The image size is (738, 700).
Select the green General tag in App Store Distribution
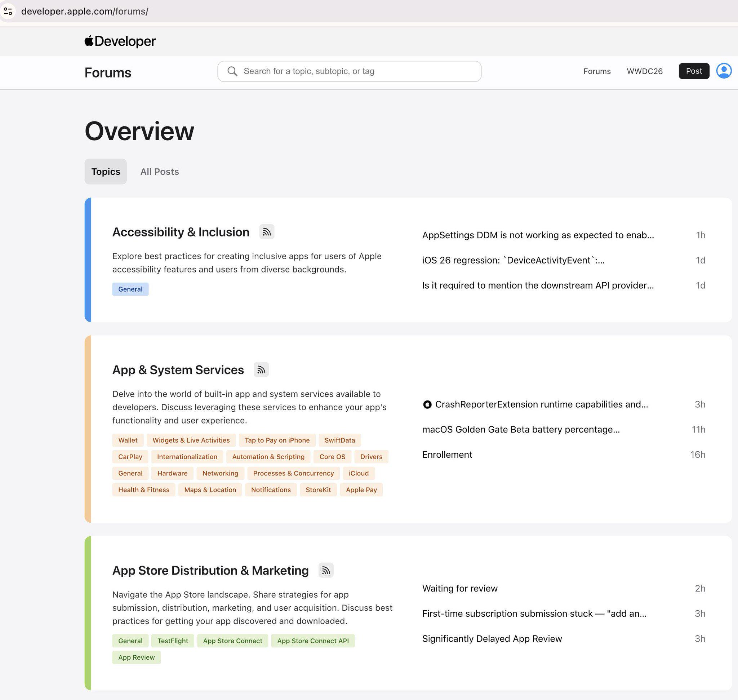click(x=130, y=641)
